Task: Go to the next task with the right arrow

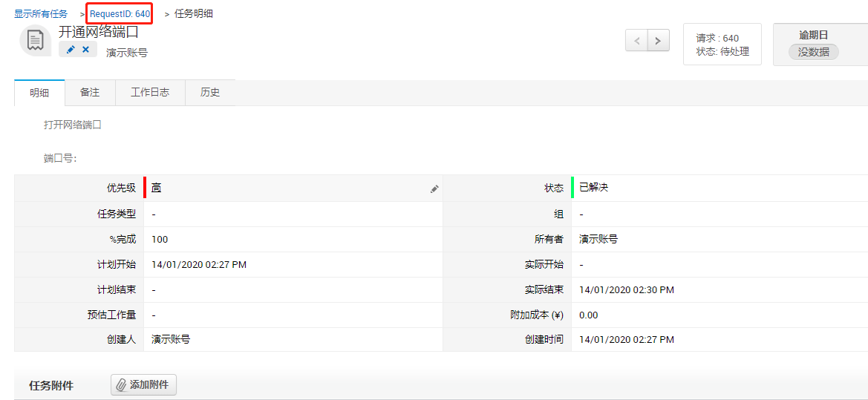Action: tap(658, 41)
